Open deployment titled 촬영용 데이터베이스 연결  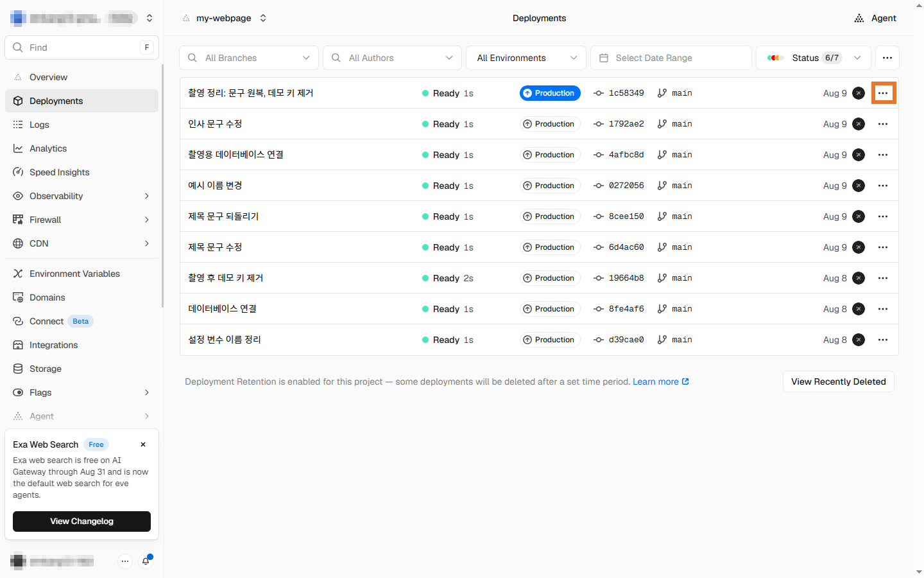235,155
